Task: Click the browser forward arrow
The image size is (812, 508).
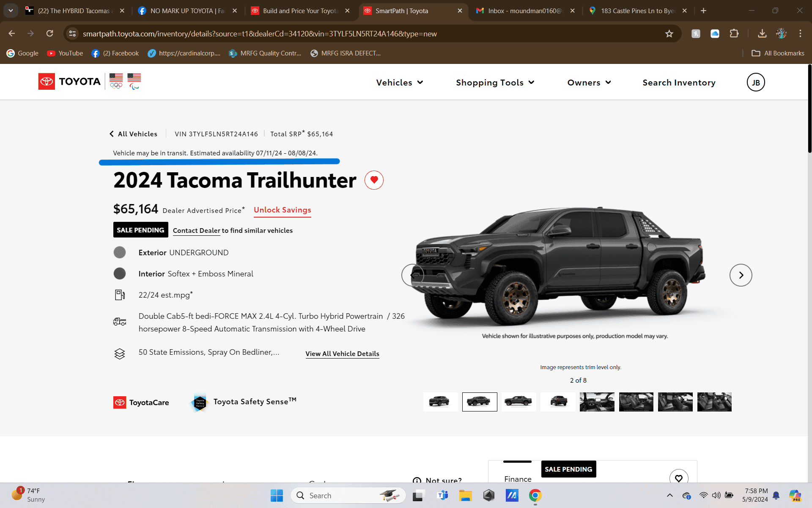Action: pos(30,33)
